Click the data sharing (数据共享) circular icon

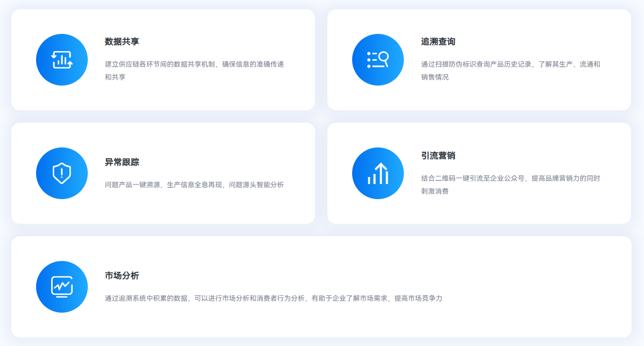tap(62, 60)
